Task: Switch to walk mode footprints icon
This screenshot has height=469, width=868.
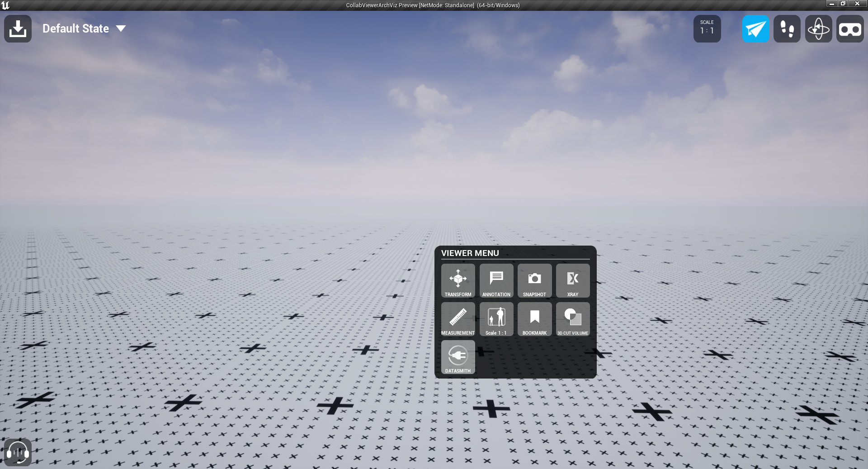Action: 787,29
